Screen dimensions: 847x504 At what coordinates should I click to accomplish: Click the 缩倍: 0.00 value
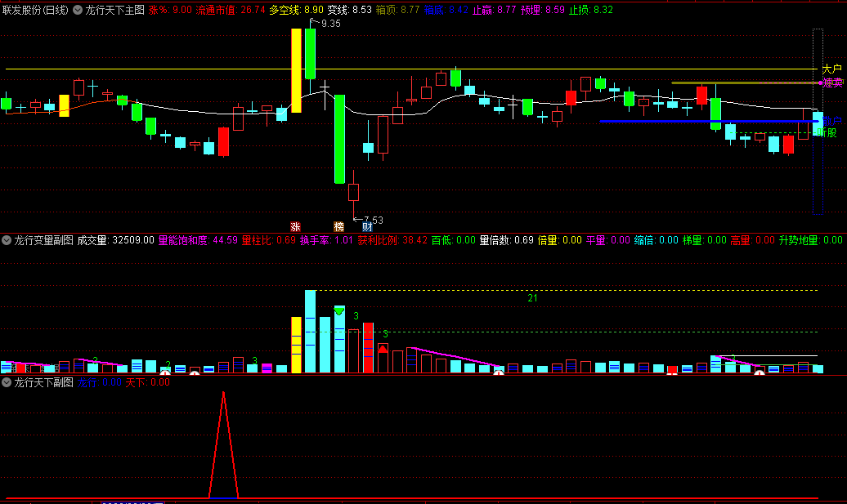pyautogui.click(x=656, y=240)
